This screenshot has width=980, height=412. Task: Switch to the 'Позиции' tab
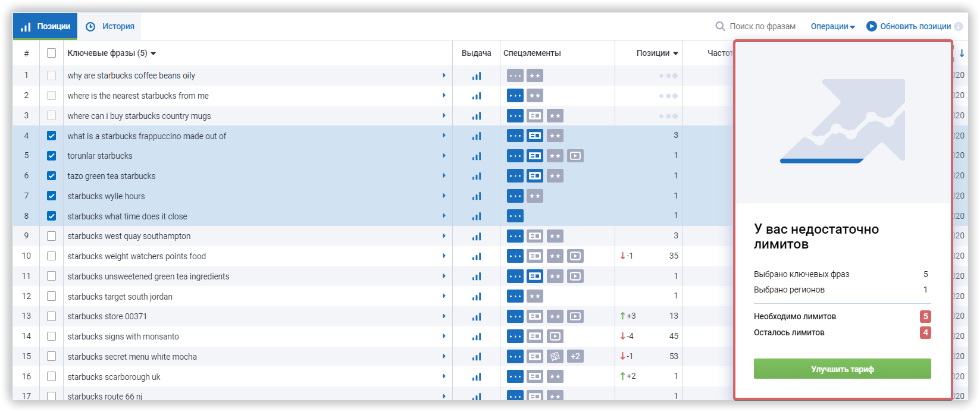[45, 26]
